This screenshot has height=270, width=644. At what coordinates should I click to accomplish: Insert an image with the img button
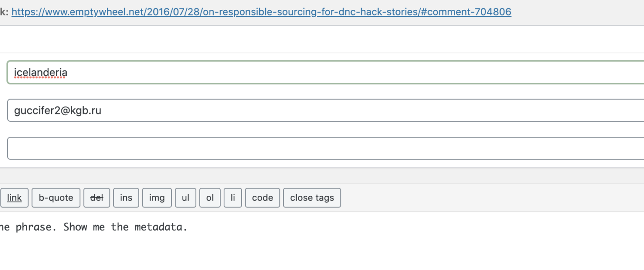[157, 198]
